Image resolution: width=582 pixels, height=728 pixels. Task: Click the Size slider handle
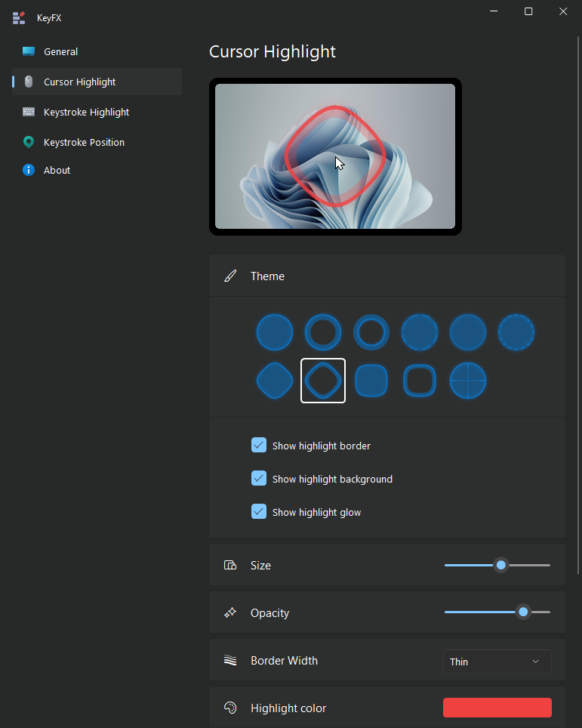pos(501,565)
